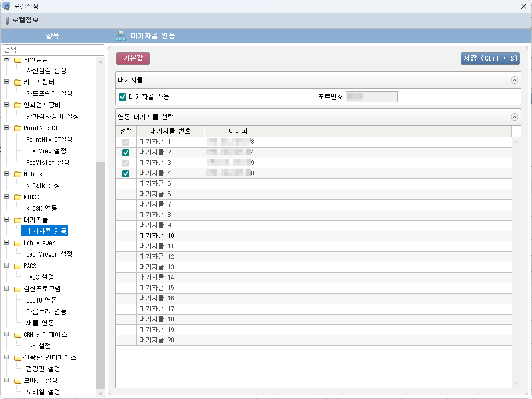532x399 pixels.
Task: Collapse the 연동 대기자콜 선택 section
Action: coord(514,117)
